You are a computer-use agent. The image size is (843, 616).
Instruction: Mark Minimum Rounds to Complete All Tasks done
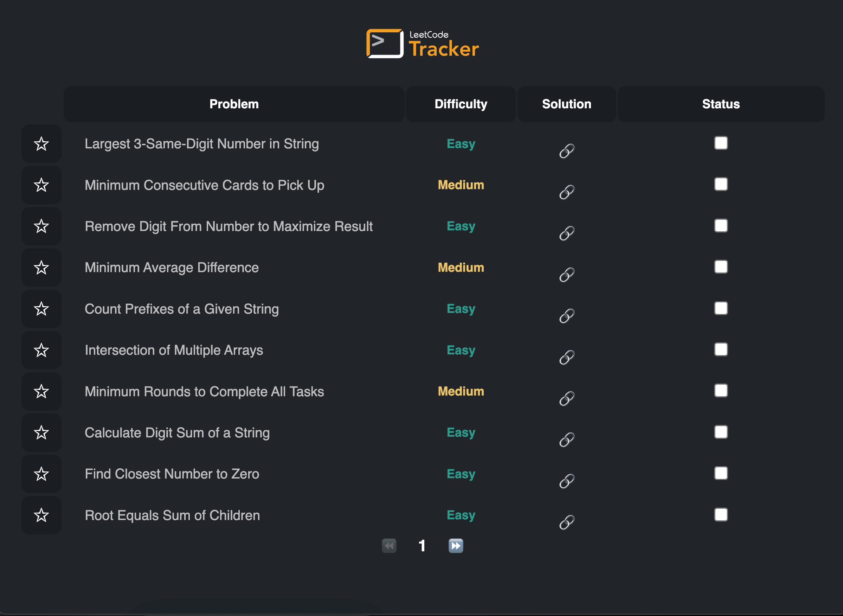tap(721, 390)
